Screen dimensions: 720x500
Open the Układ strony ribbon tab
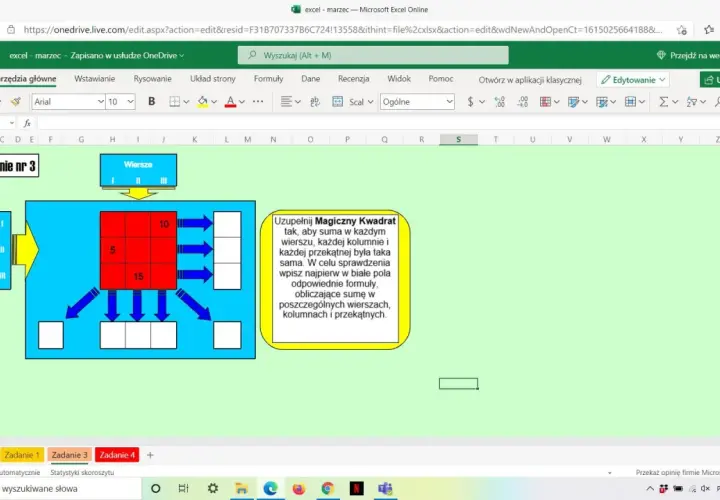213,79
